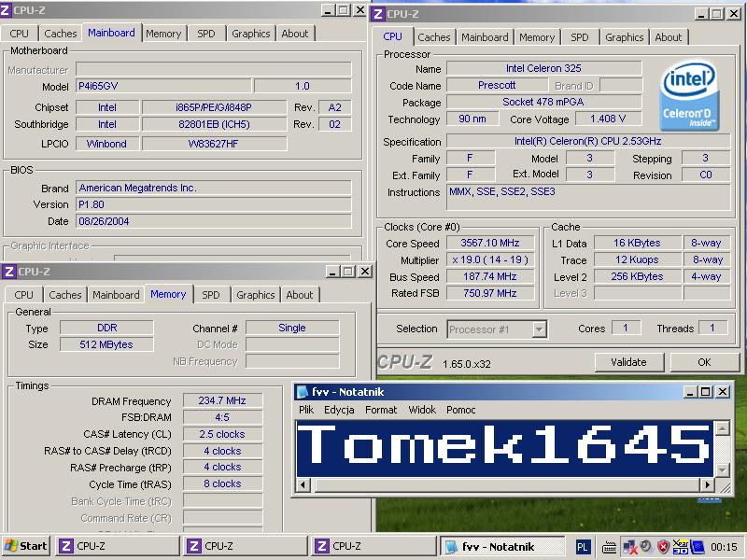The height and width of the screenshot is (560, 747).
Task: Open the About tab in the CPU window
Action: pos(668,37)
